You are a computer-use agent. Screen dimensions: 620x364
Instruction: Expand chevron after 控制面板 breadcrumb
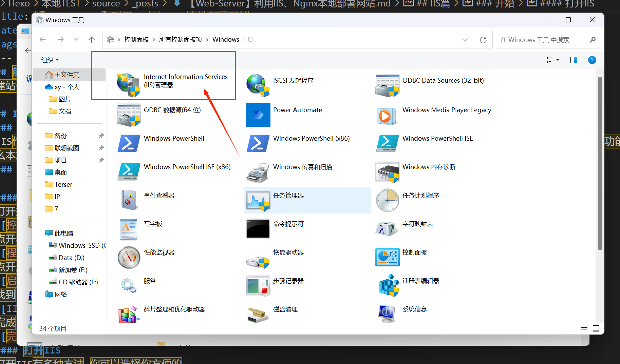tap(154, 40)
